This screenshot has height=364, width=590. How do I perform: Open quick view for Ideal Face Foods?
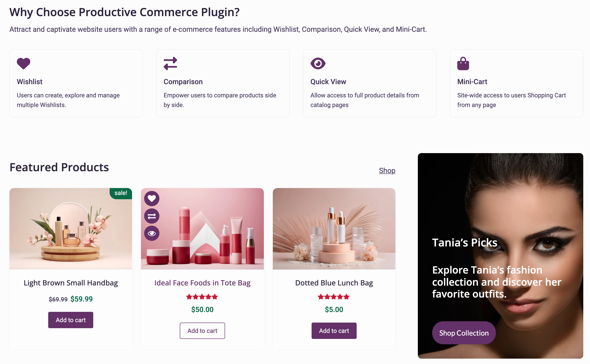[x=152, y=233]
